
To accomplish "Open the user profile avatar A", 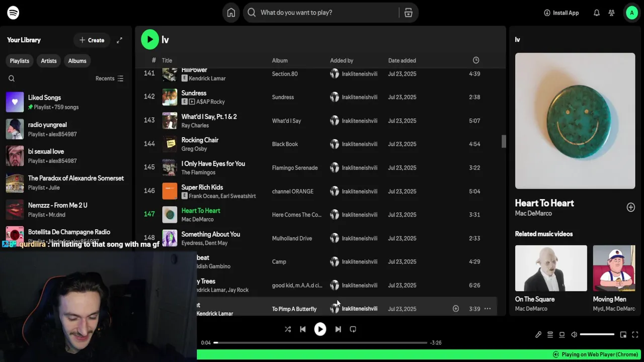I will (632, 13).
